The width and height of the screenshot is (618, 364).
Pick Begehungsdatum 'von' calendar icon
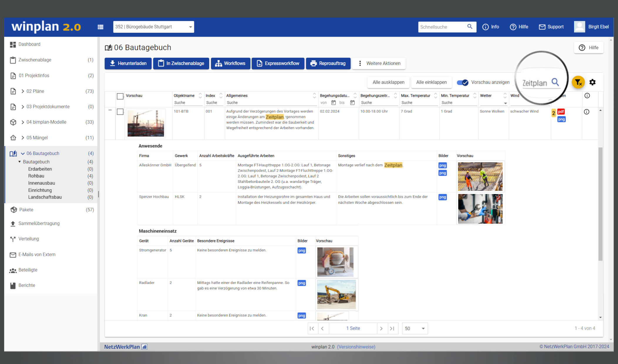tap(333, 102)
